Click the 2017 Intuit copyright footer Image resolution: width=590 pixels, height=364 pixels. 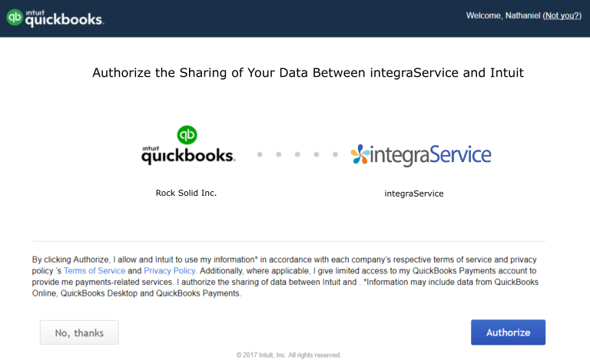tap(289, 355)
